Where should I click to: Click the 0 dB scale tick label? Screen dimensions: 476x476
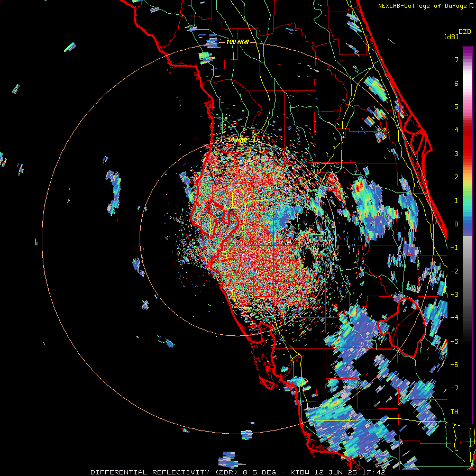456,224
